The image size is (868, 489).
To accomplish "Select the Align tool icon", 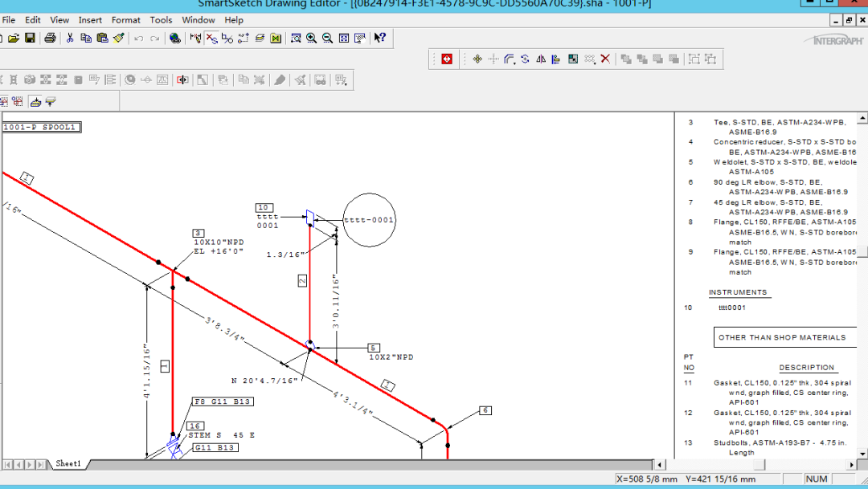I will [x=556, y=59].
